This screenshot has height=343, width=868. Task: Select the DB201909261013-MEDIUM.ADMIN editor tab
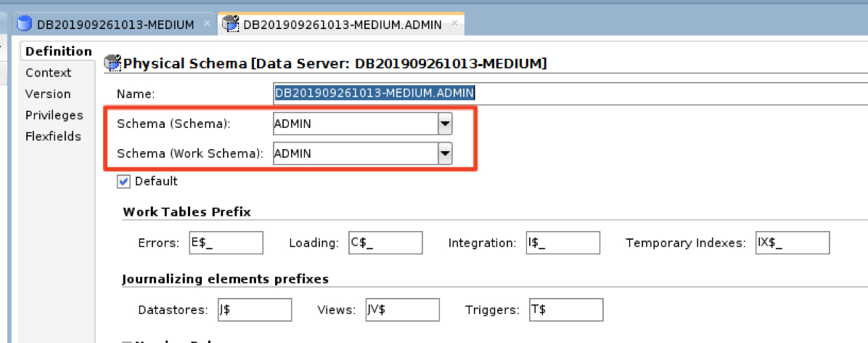click(x=342, y=25)
